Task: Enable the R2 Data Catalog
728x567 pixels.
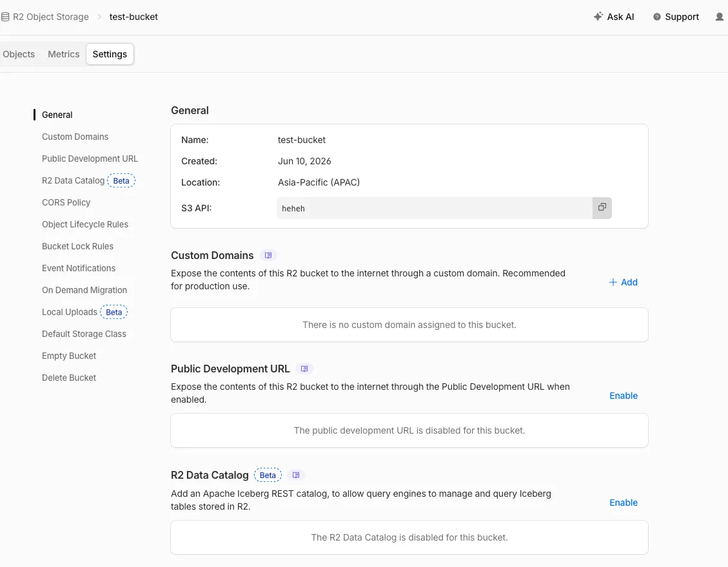Action: [624, 503]
